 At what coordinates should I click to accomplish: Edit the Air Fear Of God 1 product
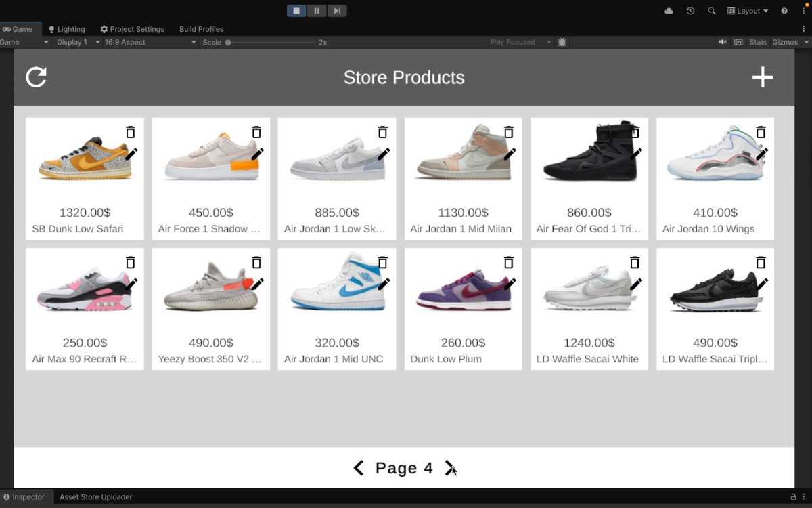[635, 154]
